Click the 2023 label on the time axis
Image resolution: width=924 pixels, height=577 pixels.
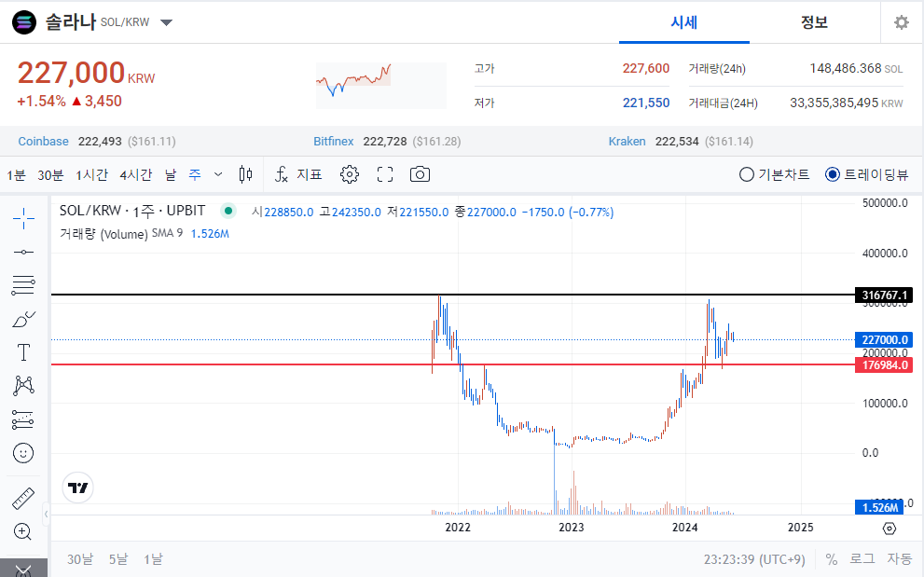571,528
